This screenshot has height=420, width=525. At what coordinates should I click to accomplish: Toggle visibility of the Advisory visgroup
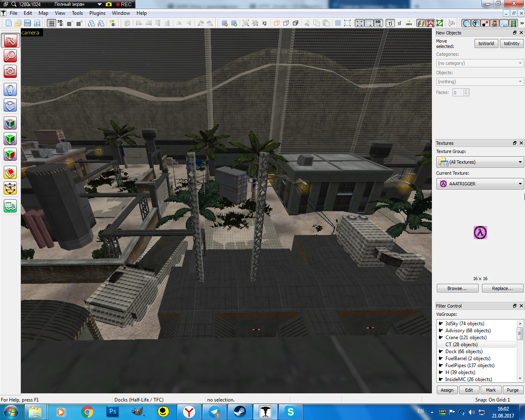[x=441, y=330]
